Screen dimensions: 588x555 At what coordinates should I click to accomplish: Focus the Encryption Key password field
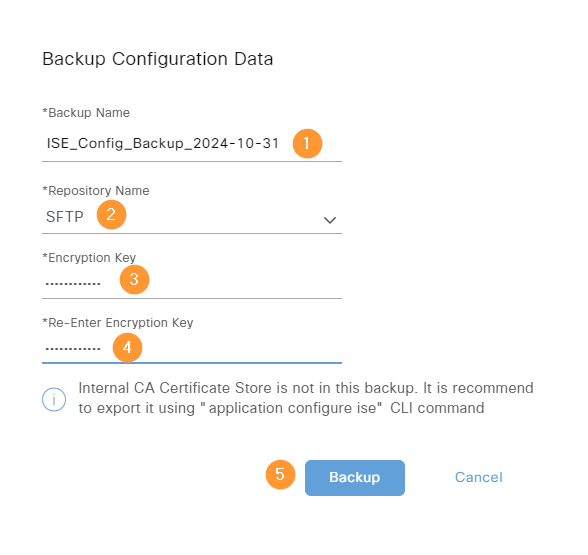coord(192,283)
